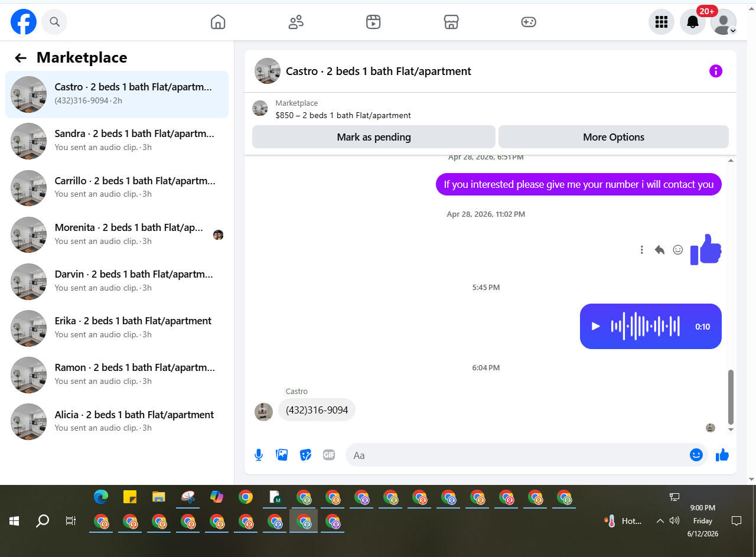Click the Facebook logo
Image resolution: width=756 pixels, height=557 pixels.
click(24, 22)
